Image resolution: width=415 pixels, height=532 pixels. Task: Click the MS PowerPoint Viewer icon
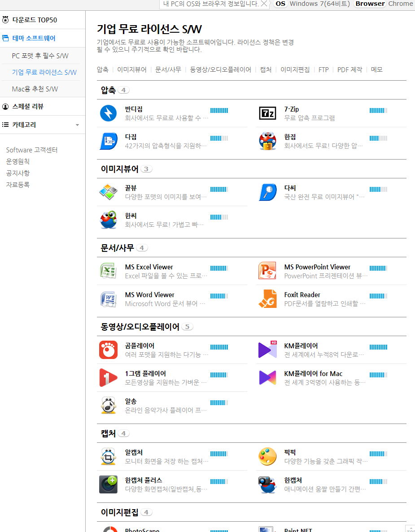[x=267, y=271]
